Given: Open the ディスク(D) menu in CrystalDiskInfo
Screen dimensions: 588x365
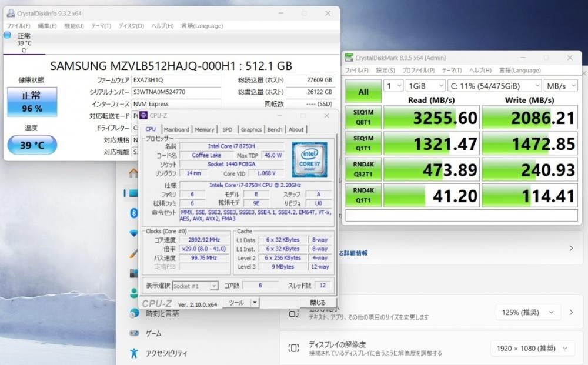Looking at the screenshot, I should tap(131, 26).
